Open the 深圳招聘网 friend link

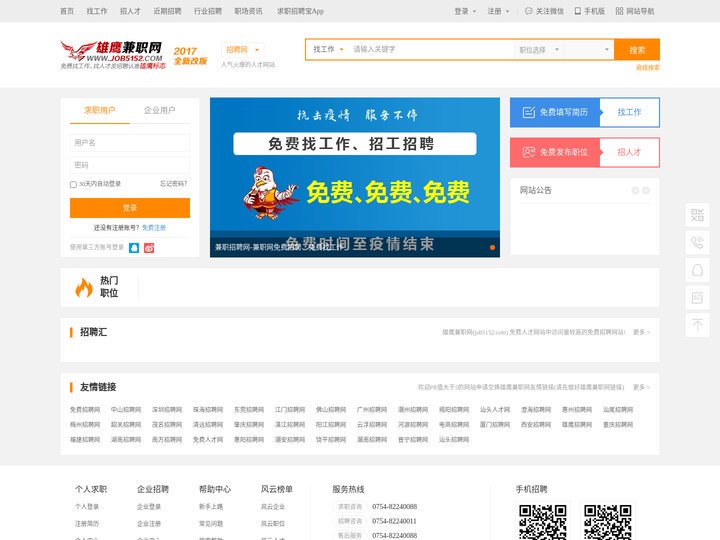[x=167, y=410]
